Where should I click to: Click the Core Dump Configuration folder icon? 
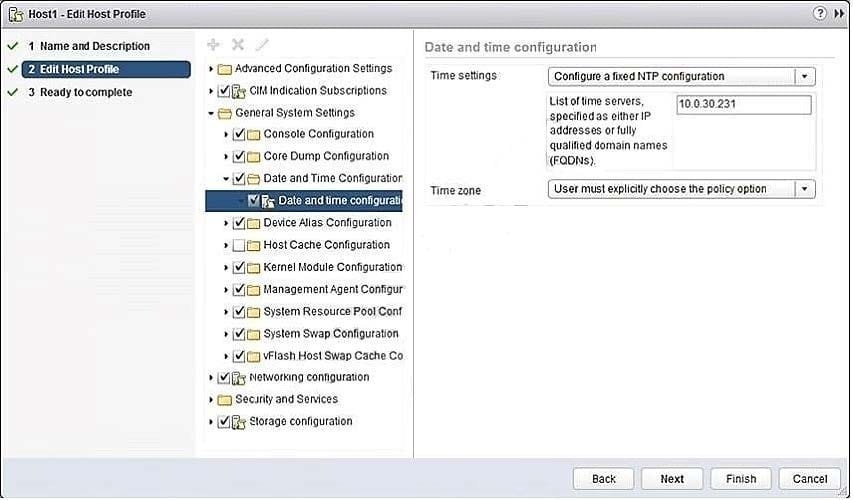point(254,157)
